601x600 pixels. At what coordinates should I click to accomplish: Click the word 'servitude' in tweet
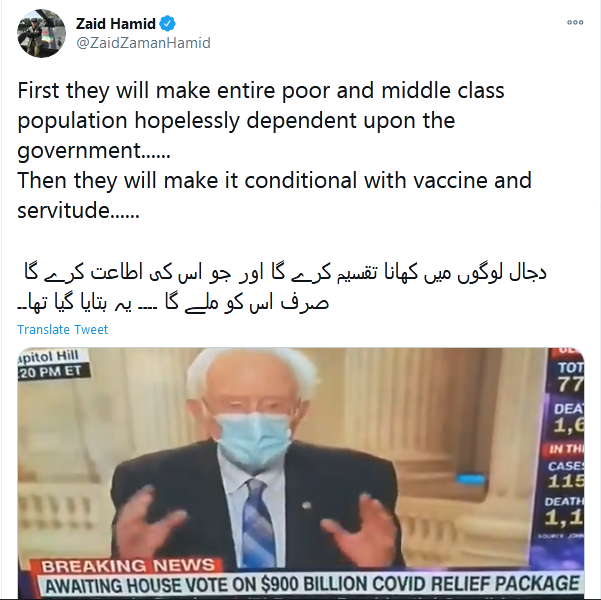[63, 210]
